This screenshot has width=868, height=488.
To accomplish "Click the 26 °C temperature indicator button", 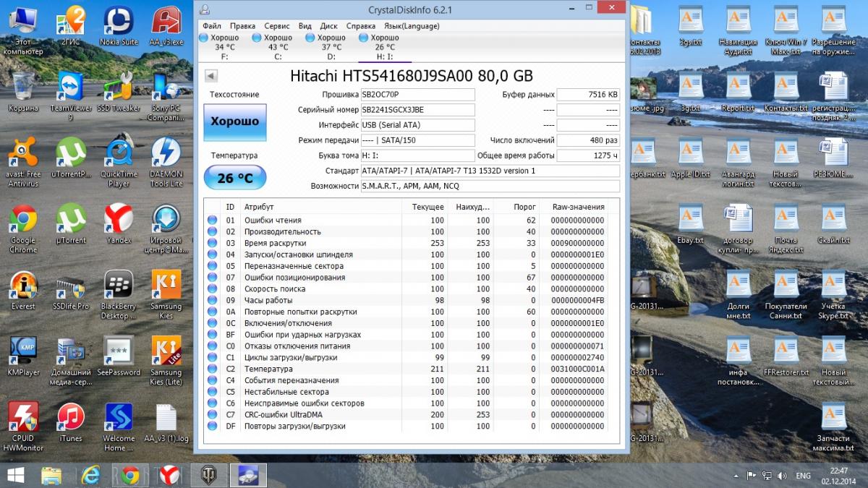I will point(234,178).
